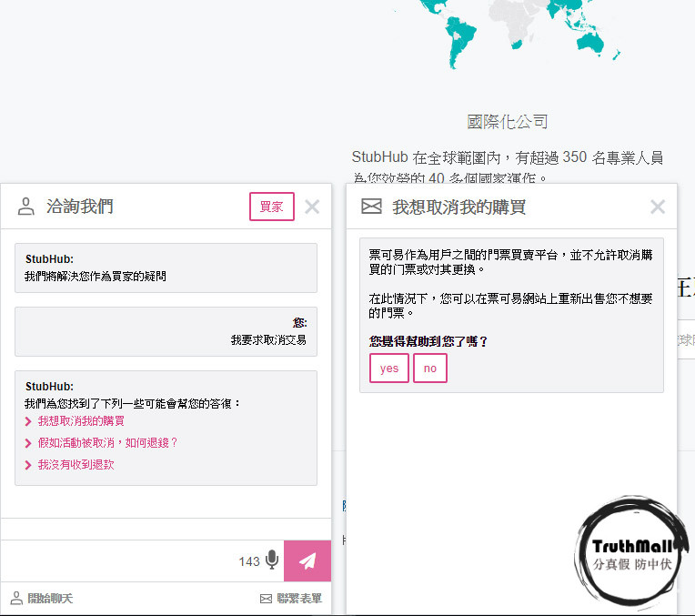Click the chevron before 假如活動被取消
Screen dimensions: 695x616
(28, 443)
